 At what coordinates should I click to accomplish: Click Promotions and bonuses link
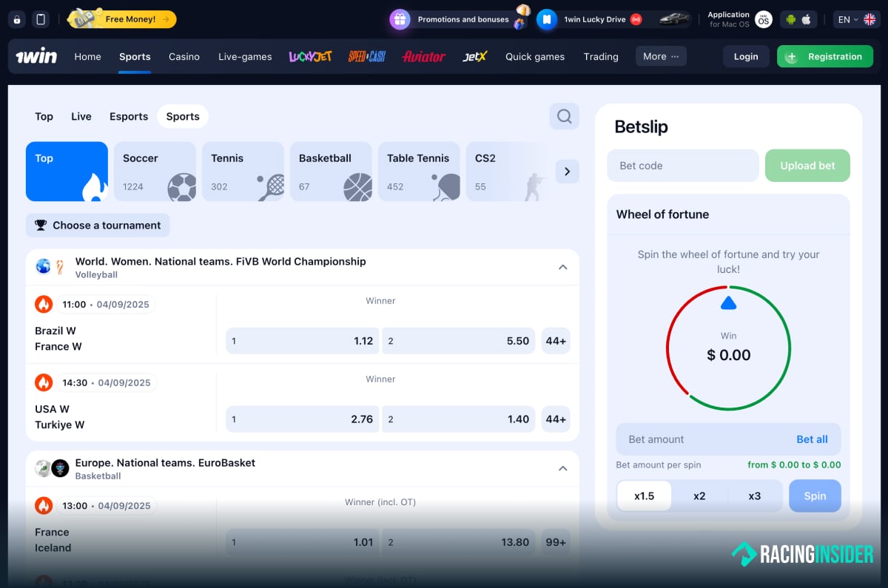click(463, 19)
